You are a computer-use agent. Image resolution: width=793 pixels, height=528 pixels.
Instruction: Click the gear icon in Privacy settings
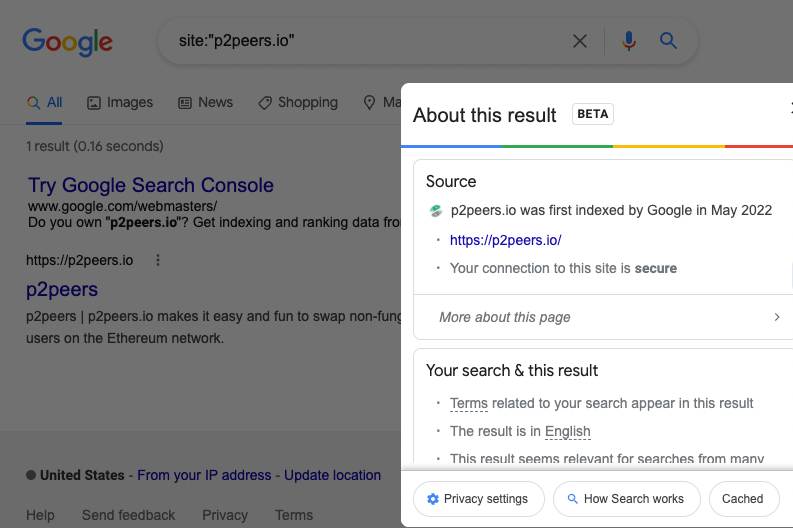point(433,499)
